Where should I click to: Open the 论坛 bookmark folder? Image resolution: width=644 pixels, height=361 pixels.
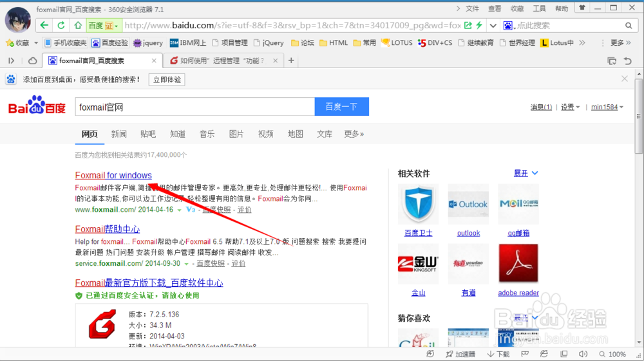[303, 42]
